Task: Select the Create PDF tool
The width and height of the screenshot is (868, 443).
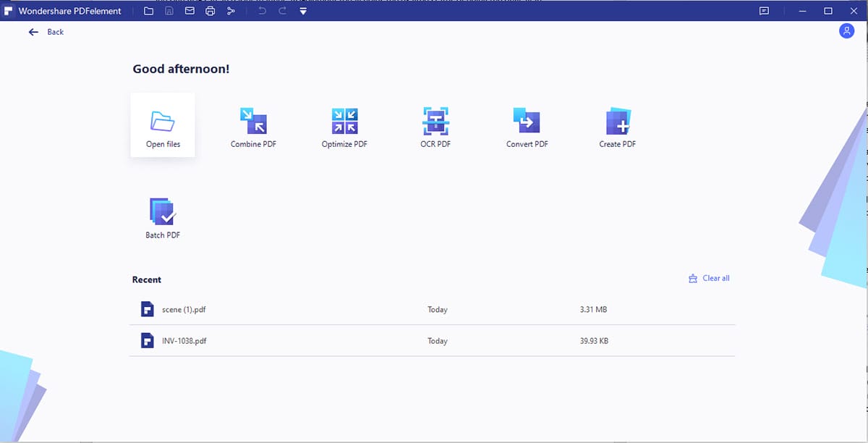Action: click(618, 127)
